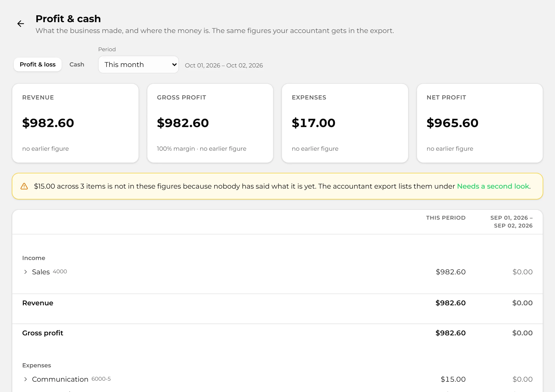Click the THIS PERIOD column header
The width and height of the screenshot is (555, 392).
pos(446,218)
